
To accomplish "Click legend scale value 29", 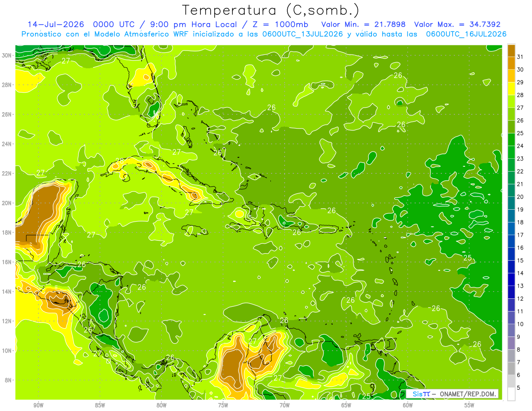I will [520, 82].
